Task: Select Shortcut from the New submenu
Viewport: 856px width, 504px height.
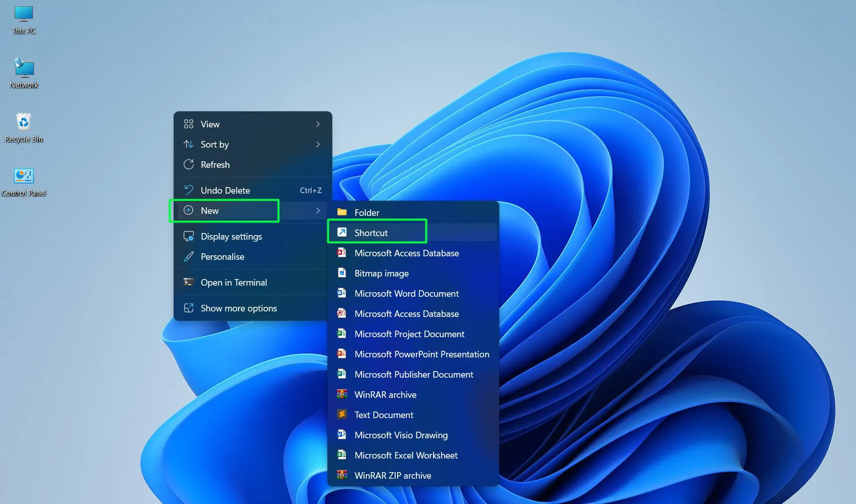Action: point(371,233)
